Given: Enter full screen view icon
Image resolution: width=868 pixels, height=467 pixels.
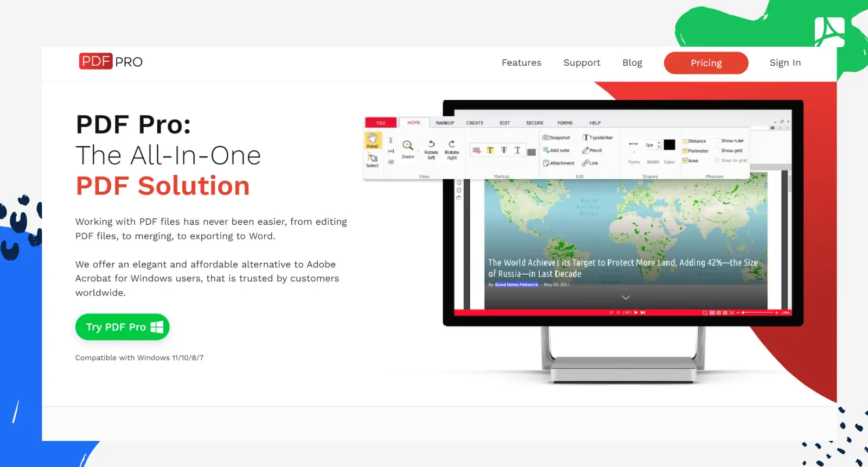Looking at the screenshot, I should (x=732, y=312).
